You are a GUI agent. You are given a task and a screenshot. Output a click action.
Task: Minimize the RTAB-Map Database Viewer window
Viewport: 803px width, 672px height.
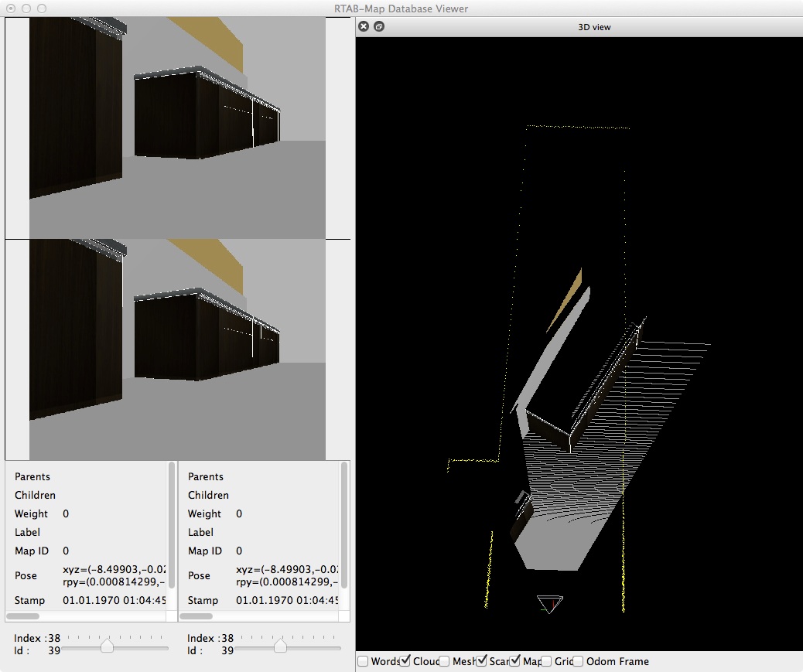point(26,9)
